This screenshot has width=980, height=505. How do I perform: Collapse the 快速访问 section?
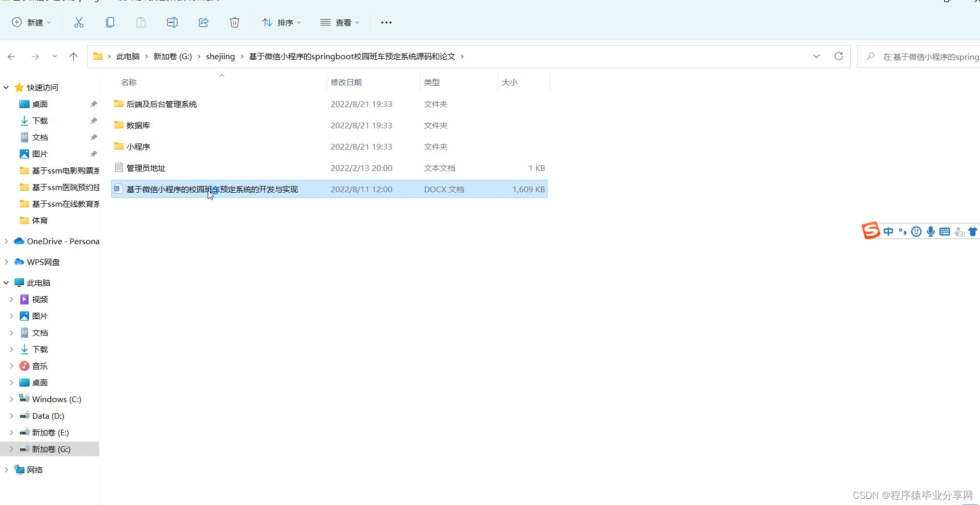click(x=6, y=87)
